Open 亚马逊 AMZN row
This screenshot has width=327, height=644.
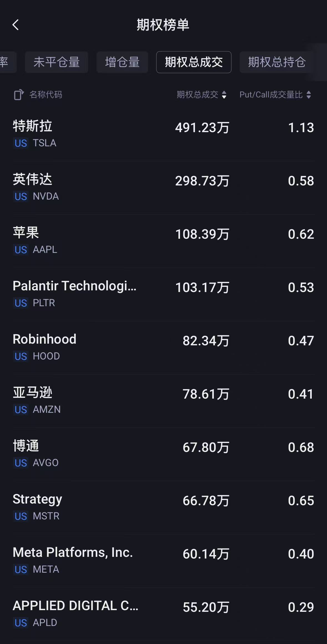pyautogui.click(x=164, y=401)
